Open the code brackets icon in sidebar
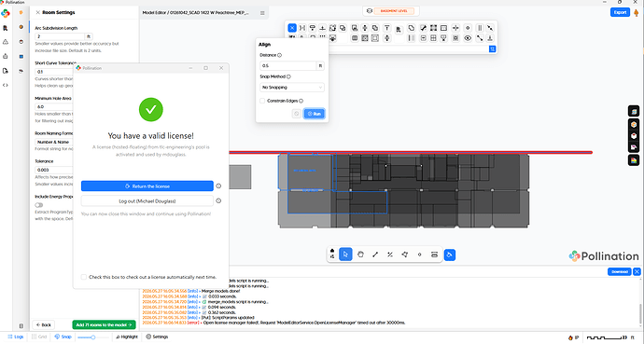Viewport: 644px width, 344px height. [6, 85]
